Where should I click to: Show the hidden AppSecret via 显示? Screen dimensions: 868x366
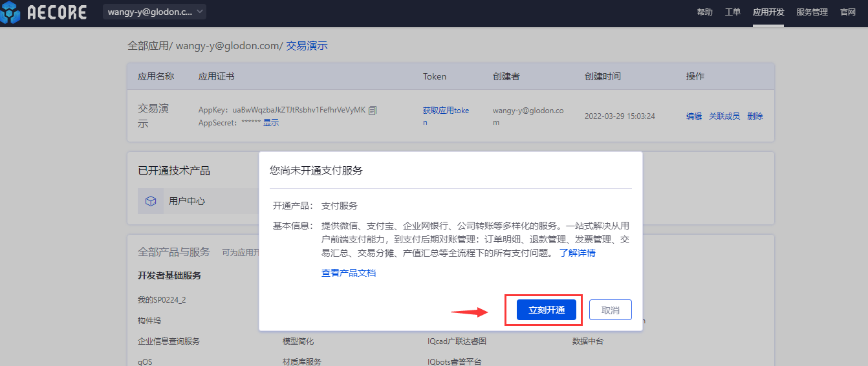(x=271, y=122)
